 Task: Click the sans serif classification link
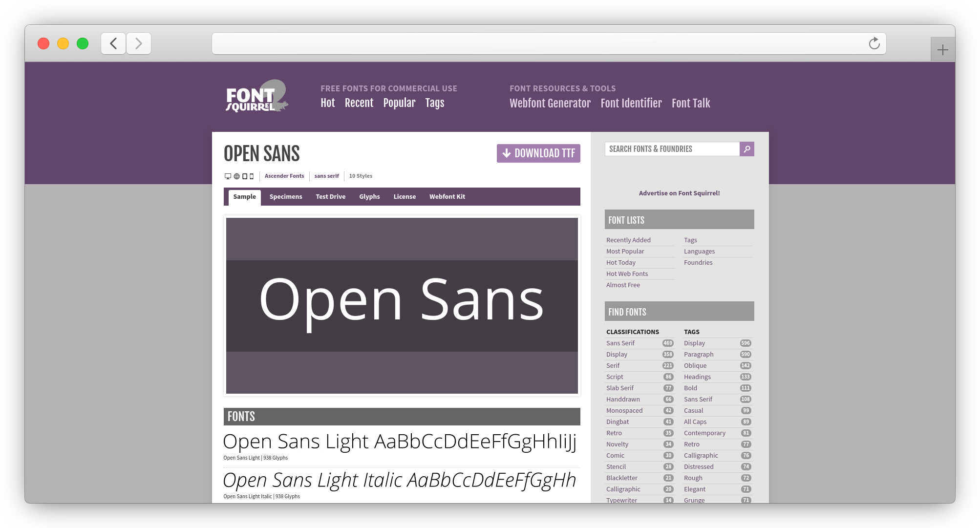[326, 176]
